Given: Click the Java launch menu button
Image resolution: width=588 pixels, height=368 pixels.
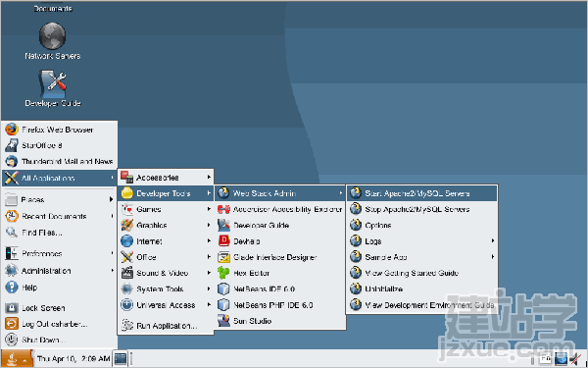Looking at the screenshot, I should point(17,359).
